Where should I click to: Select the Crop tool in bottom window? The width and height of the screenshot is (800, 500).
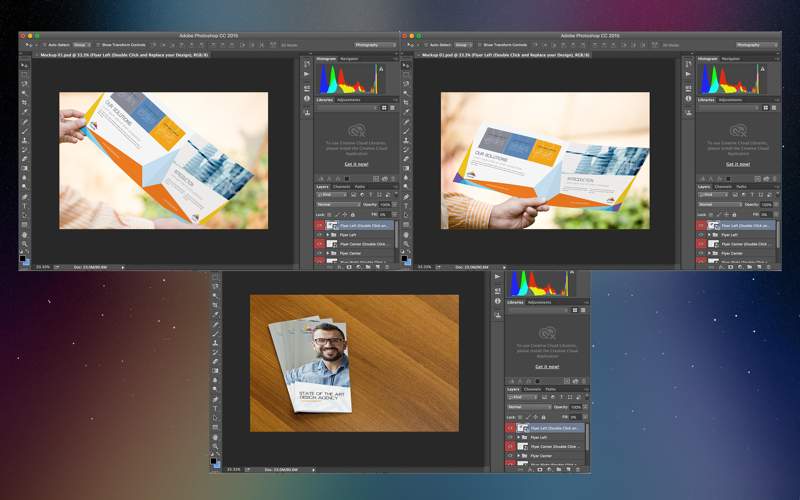pos(215,305)
